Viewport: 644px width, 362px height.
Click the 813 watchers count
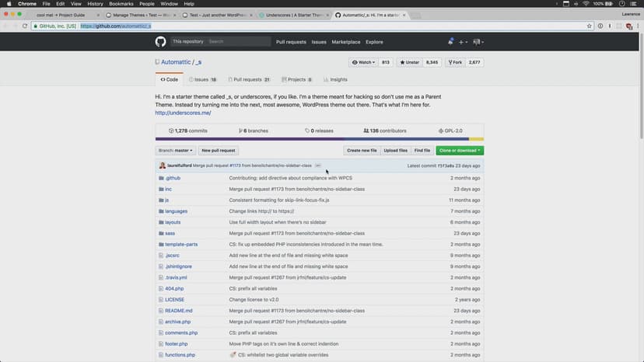tap(385, 62)
